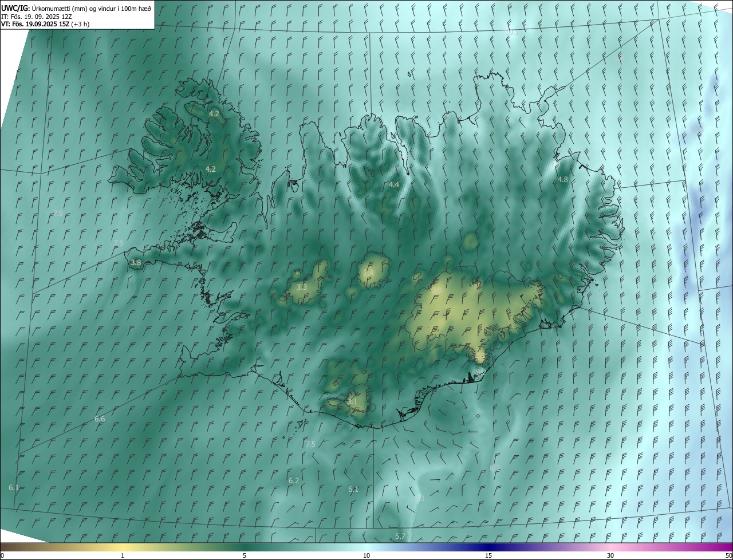
Task: Click the 3.3 value label on the map
Action: point(302,287)
